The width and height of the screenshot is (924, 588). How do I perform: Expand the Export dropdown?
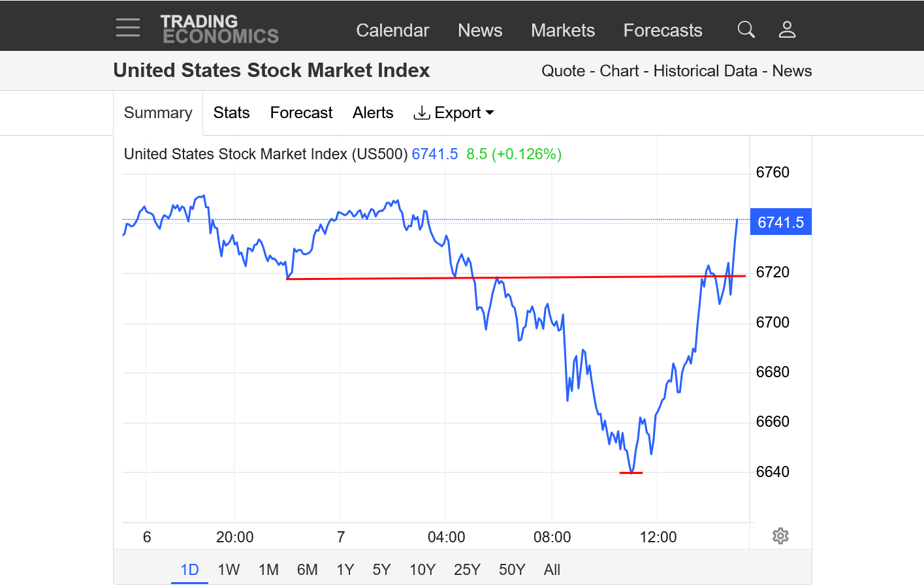click(x=454, y=113)
